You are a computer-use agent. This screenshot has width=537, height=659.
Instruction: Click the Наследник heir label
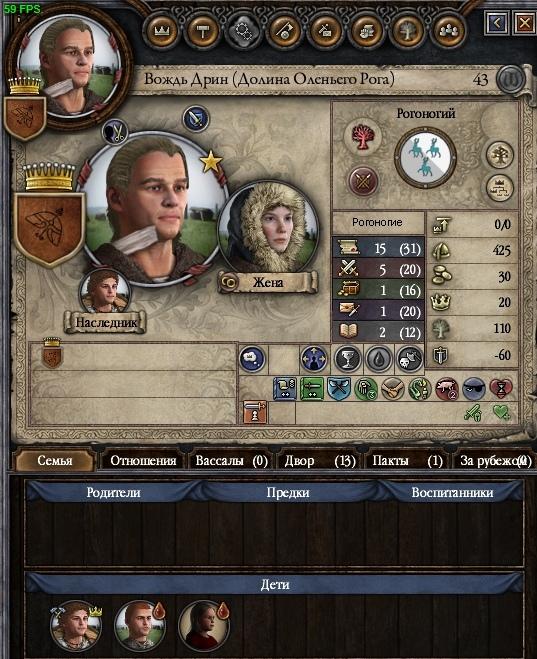coord(105,322)
